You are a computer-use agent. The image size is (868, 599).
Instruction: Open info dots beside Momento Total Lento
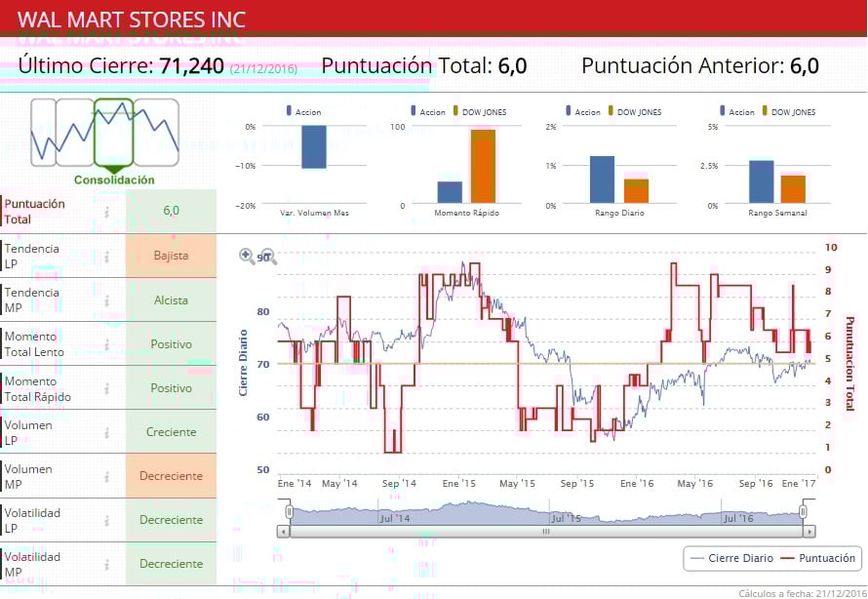coord(107,344)
